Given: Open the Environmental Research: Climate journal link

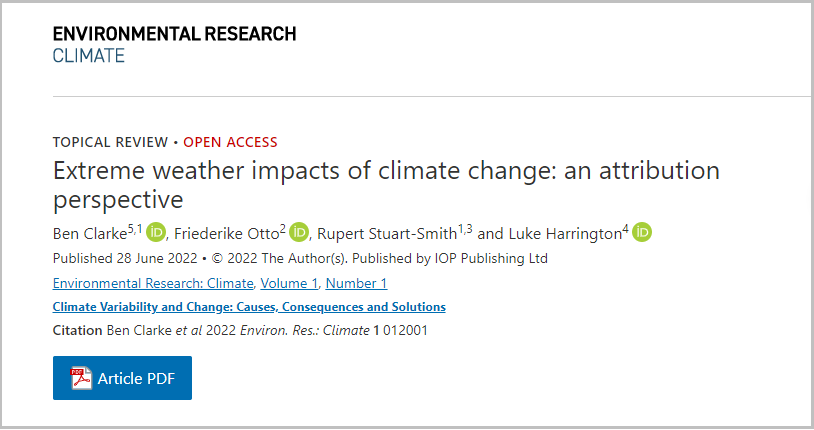Looking at the screenshot, I should [154, 284].
